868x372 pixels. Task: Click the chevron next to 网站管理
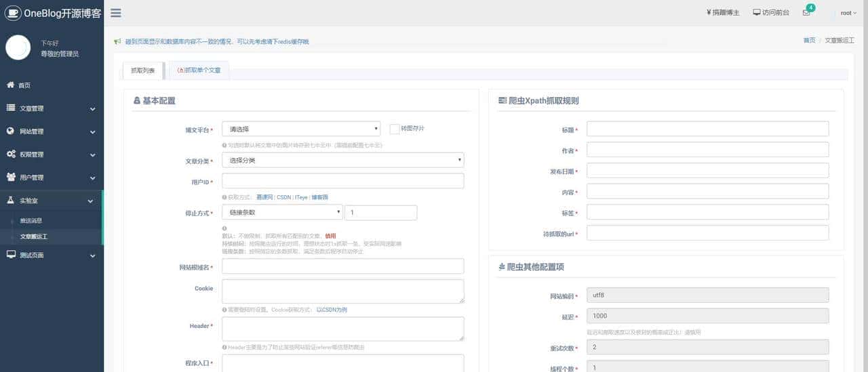92,132
